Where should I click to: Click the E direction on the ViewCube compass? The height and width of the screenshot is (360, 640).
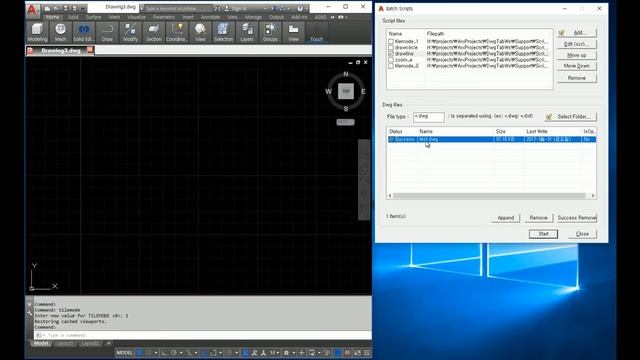coord(363,91)
